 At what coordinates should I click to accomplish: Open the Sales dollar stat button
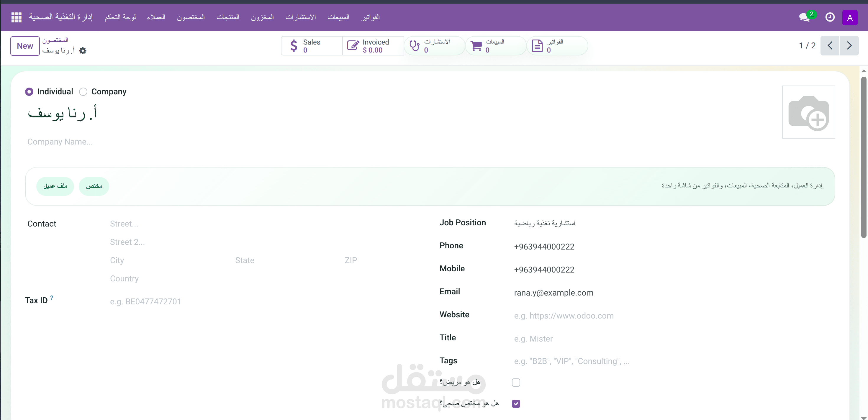pyautogui.click(x=311, y=45)
